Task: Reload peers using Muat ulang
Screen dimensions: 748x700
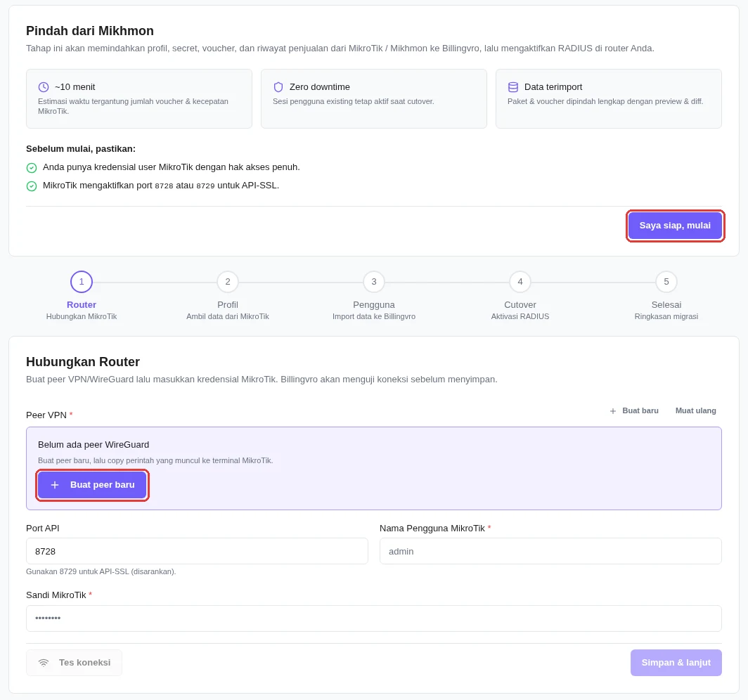Action: tap(695, 410)
